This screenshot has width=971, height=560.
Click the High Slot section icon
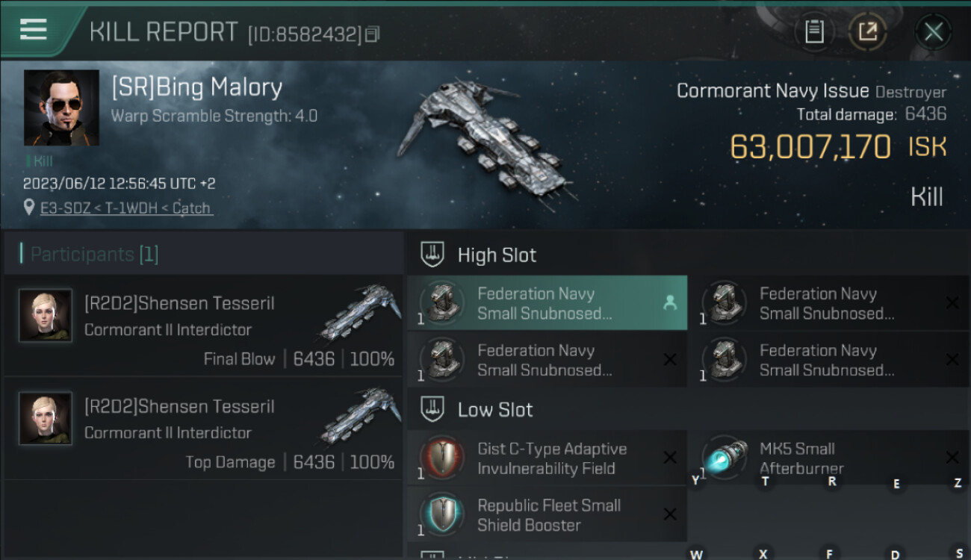(432, 255)
